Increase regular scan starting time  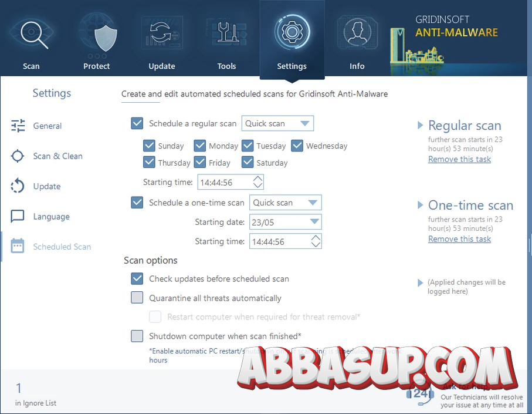(258, 179)
